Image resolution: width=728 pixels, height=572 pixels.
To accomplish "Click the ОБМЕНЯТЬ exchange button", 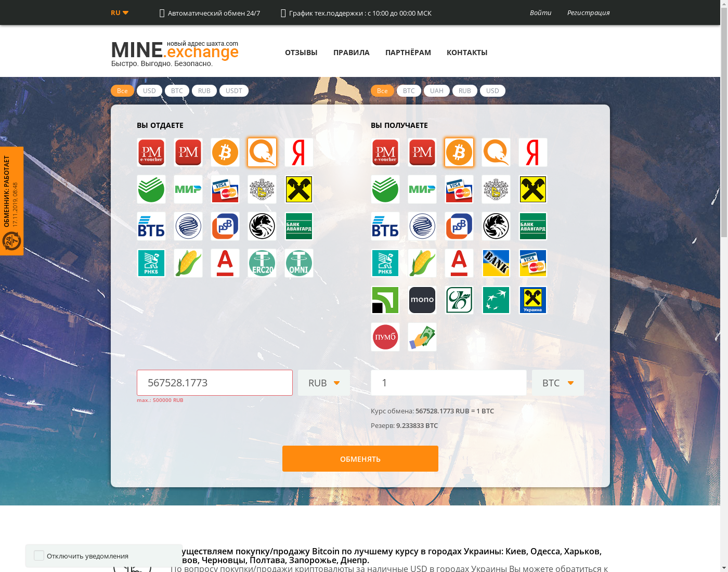I will point(360,459).
